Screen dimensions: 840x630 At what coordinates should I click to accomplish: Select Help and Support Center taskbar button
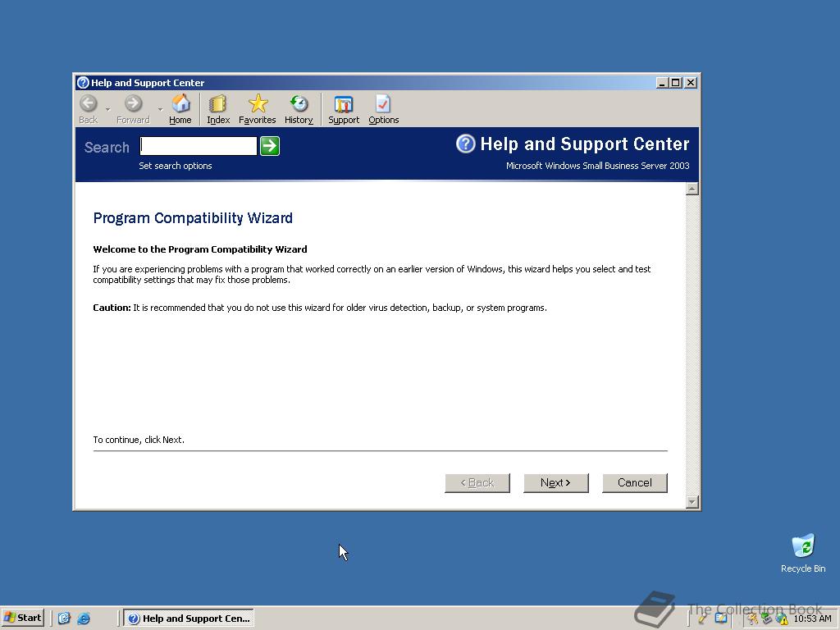point(189,619)
